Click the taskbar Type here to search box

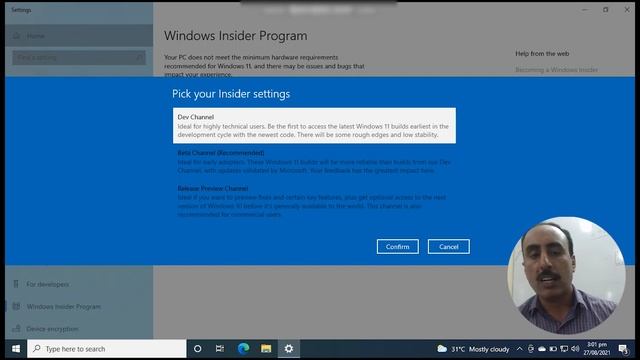click(107, 349)
